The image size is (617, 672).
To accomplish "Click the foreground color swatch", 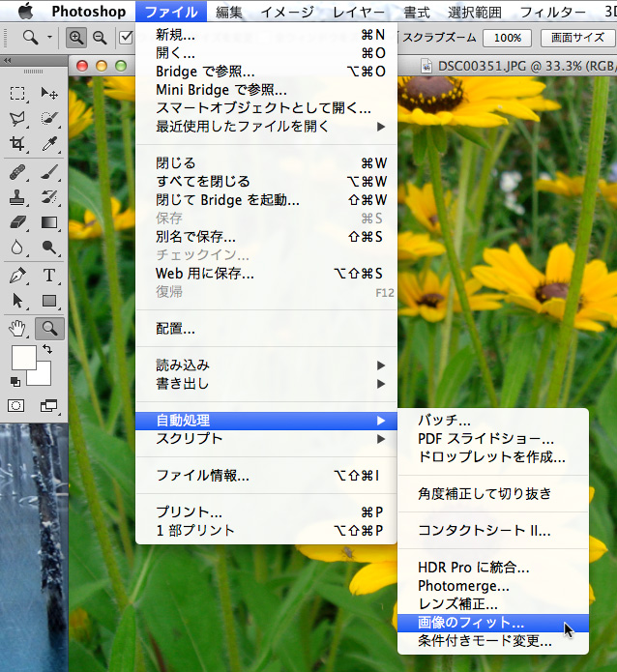I will [x=23, y=357].
